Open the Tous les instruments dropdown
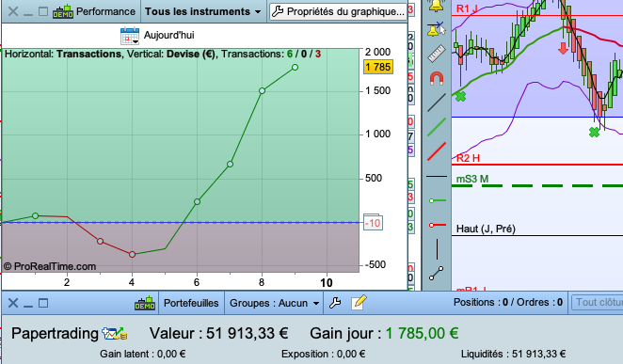The width and height of the screenshot is (623, 364). (x=202, y=11)
